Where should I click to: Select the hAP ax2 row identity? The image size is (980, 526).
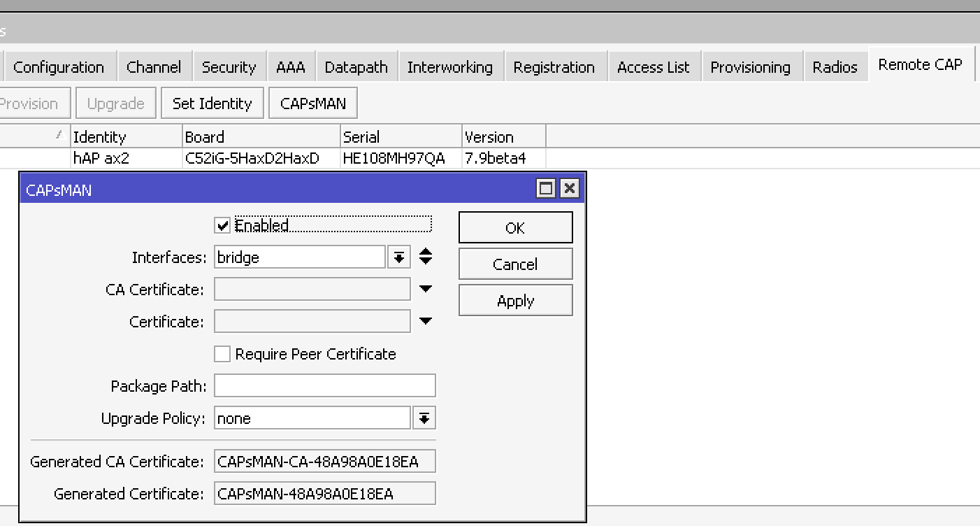pyautogui.click(x=101, y=158)
